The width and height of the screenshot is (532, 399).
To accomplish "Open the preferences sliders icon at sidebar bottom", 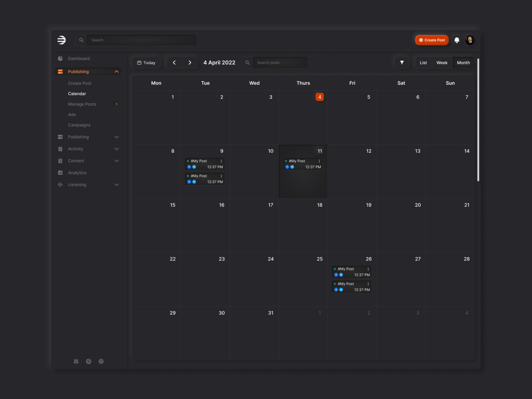I will [76, 361].
